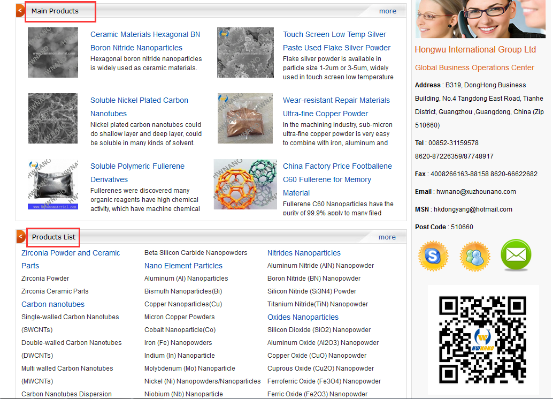
Task: Open the Oxides Nanoparticles category
Action: (303, 317)
